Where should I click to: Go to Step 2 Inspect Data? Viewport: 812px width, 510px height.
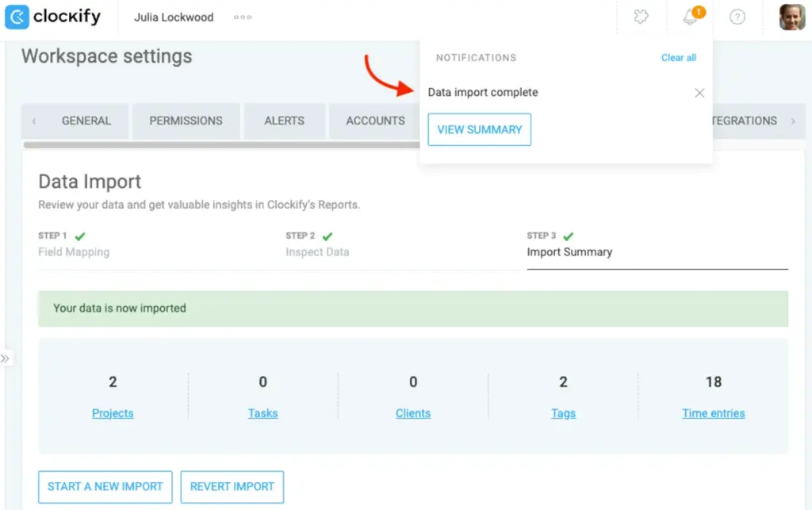coord(317,244)
